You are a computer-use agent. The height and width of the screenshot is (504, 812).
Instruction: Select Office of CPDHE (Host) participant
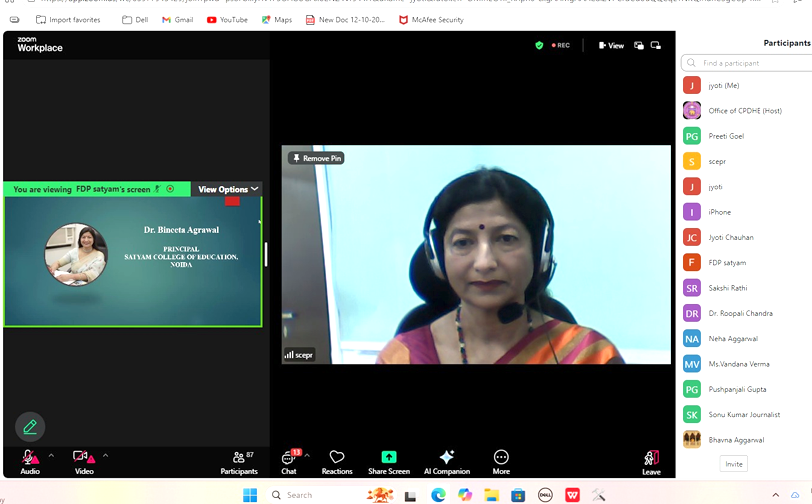pyautogui.click(x=746, y=110)
